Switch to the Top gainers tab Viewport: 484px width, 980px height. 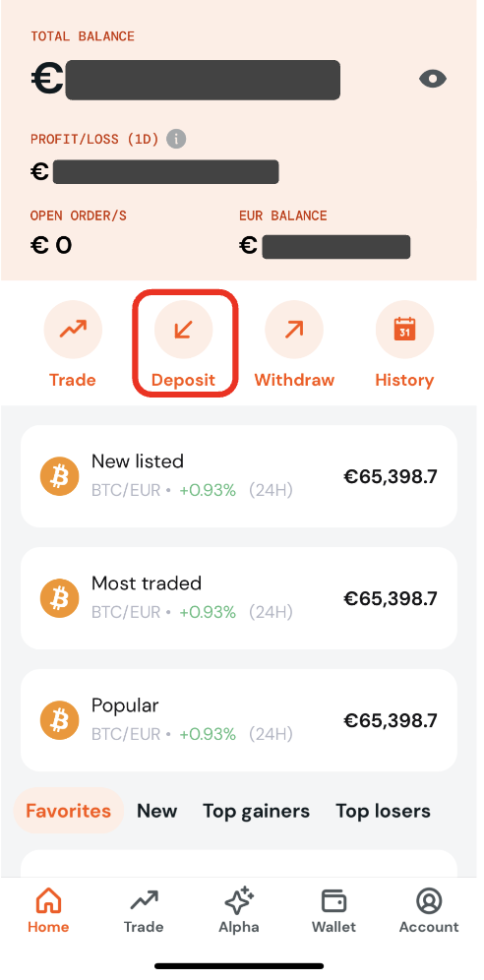tap(256, 811)
